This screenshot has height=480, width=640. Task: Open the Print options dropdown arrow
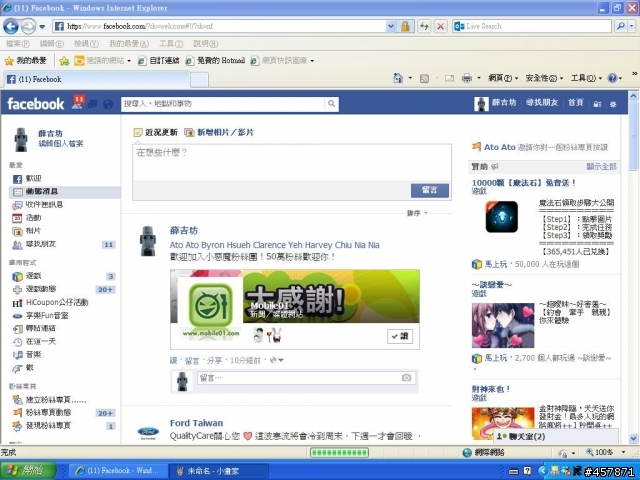pos(478,78)
